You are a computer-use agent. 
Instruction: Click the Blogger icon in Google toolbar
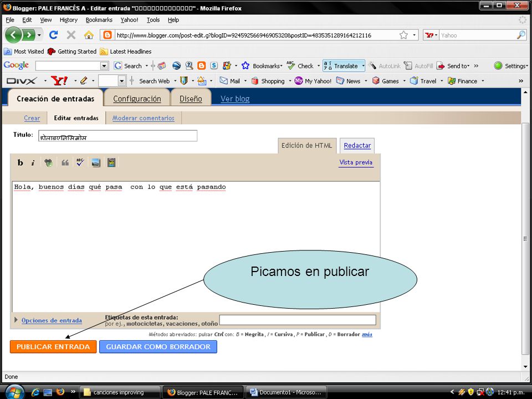[202, 66]
